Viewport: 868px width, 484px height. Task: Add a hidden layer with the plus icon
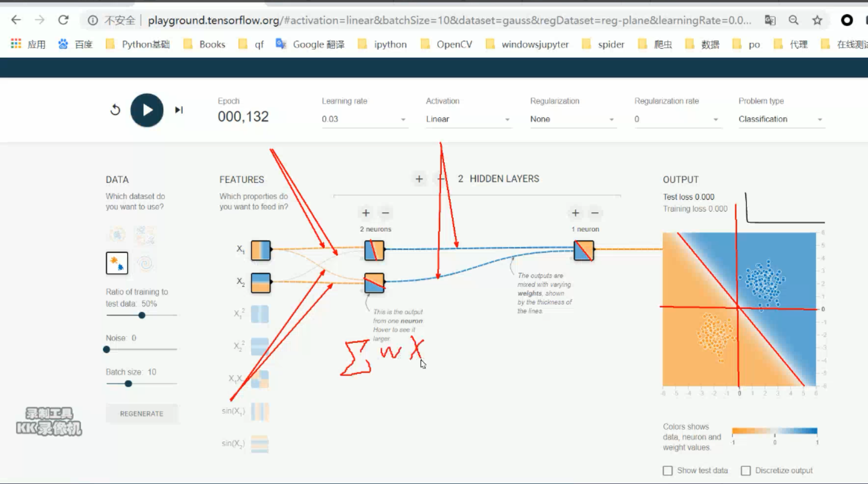tap(419, 179)
